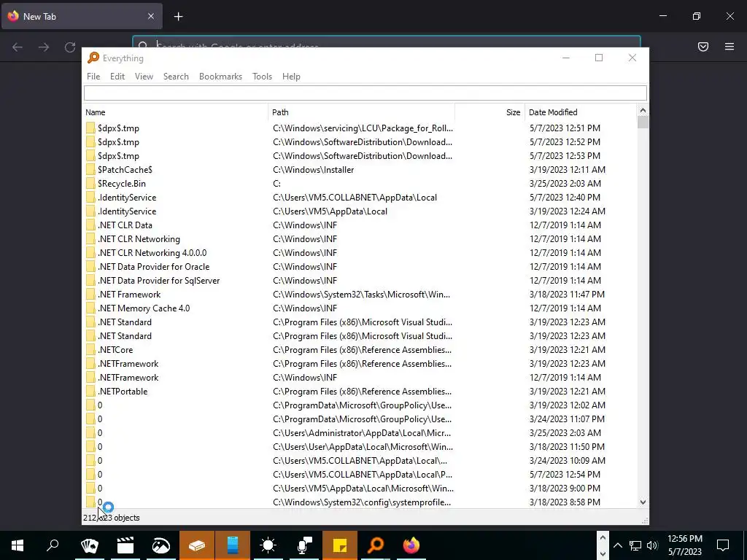Go forward in Firefox

tap(43, 47)
